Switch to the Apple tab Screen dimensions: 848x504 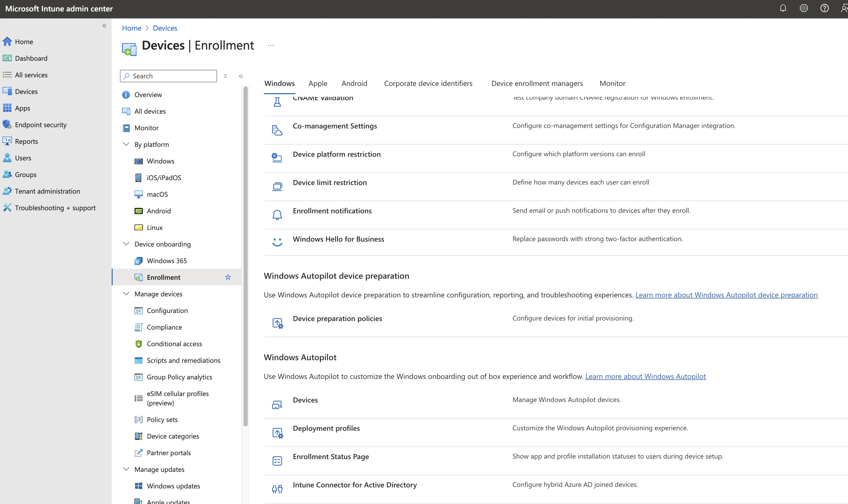[318, 83]
